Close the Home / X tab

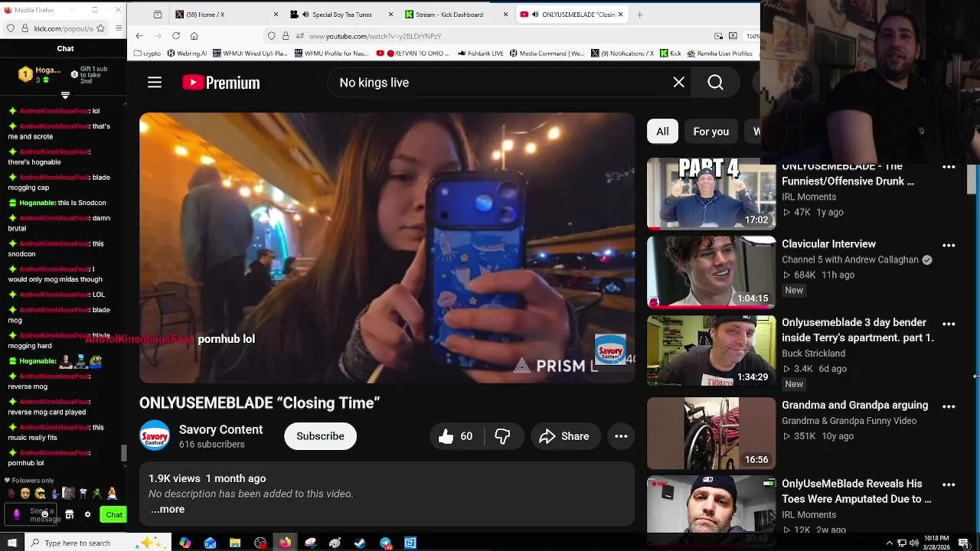tap(276, 15)
